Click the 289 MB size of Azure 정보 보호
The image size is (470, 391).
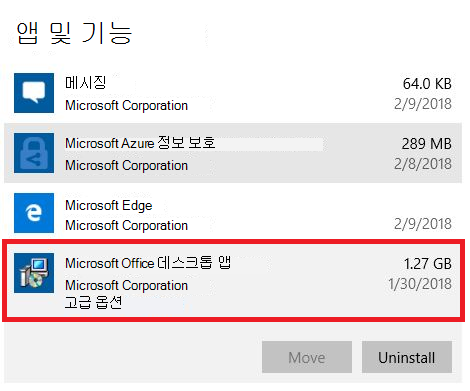(x=426, y=144)
